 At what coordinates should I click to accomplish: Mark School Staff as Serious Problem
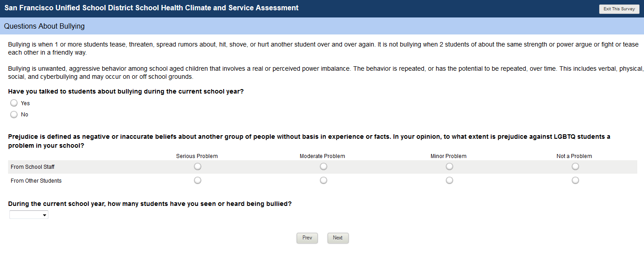point(198,167)
